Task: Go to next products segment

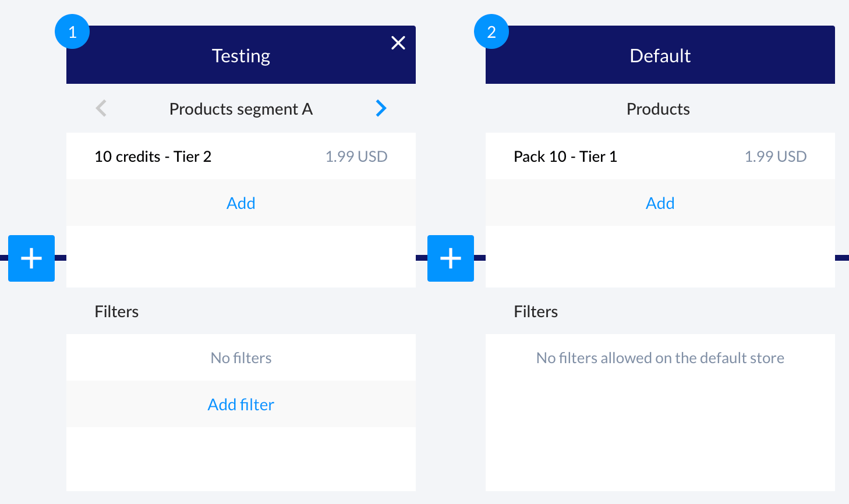Action: pyautogui.click(x=381, y=108)
